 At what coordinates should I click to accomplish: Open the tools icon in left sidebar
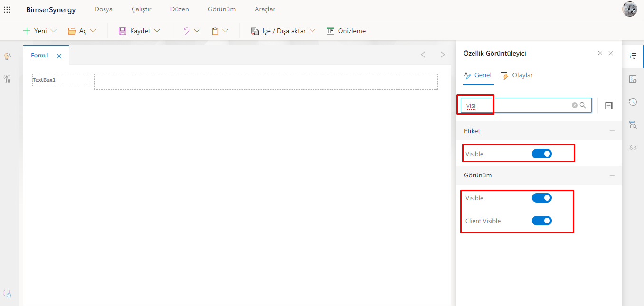click(x=7, y=79)
